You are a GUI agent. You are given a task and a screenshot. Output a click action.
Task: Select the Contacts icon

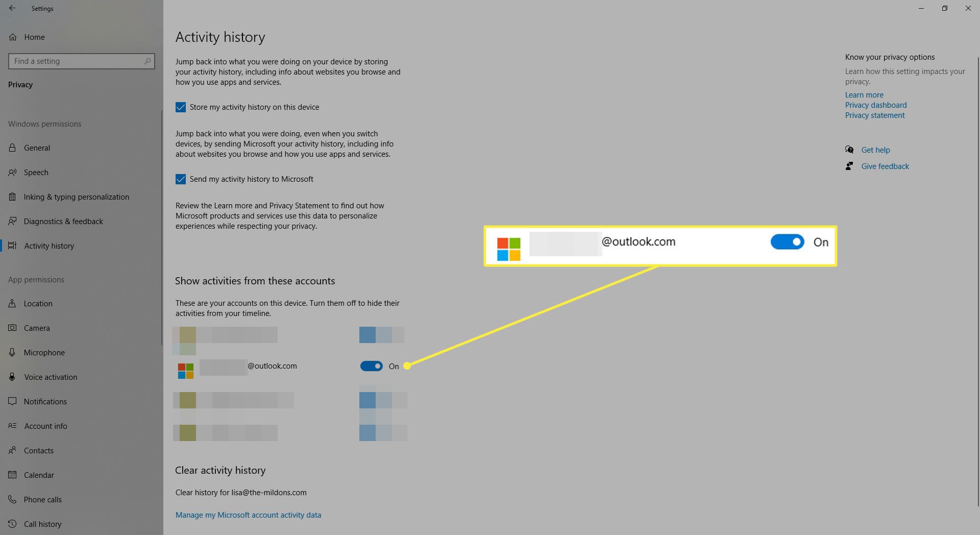coord(13,451)
